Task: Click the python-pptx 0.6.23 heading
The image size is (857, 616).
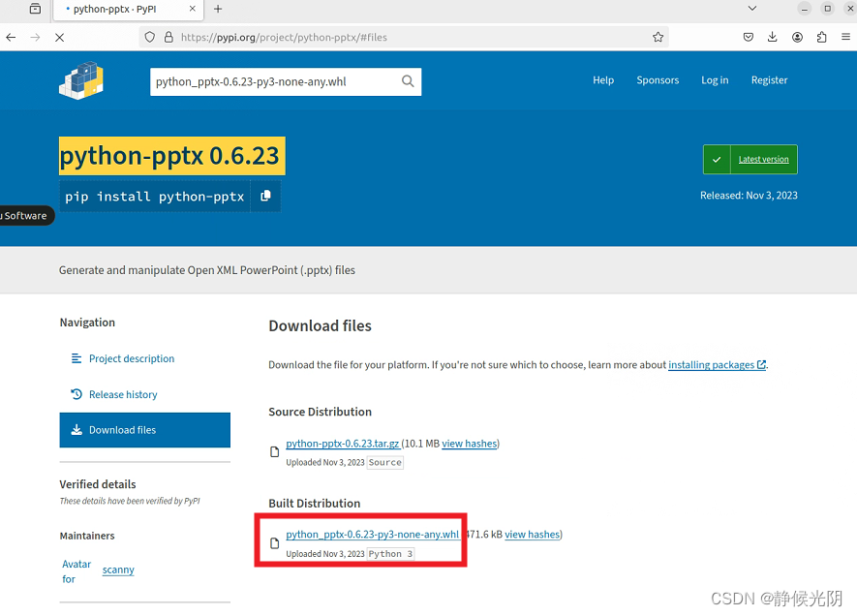Action: pyautogui.click(x=171, y=156)
